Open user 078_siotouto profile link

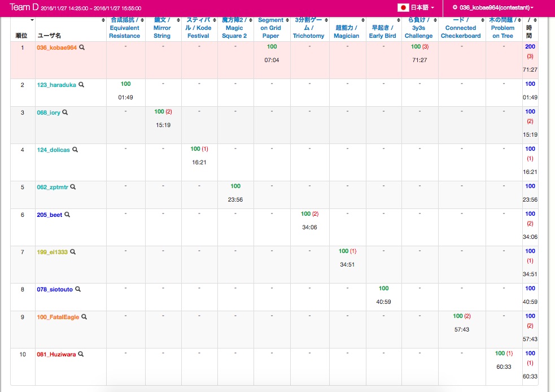coord(55,289)
